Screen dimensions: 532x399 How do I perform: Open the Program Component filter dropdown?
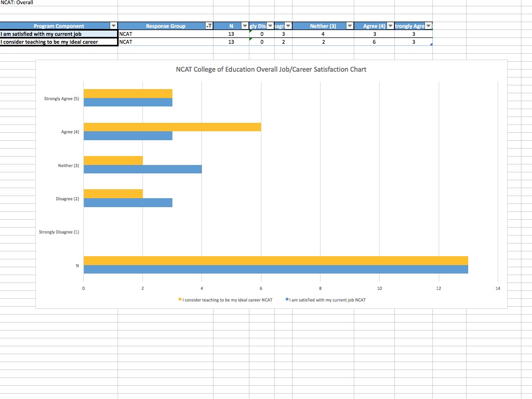pos(113,26)
